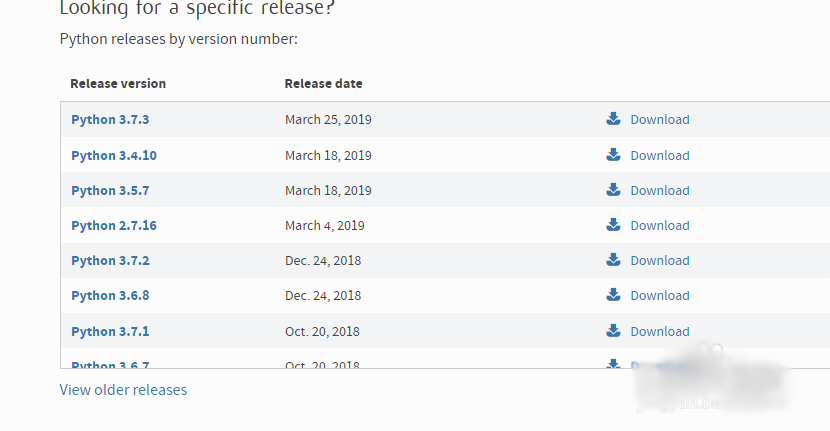
Task: Click View older releases link
Action: [x=123, y=390]
